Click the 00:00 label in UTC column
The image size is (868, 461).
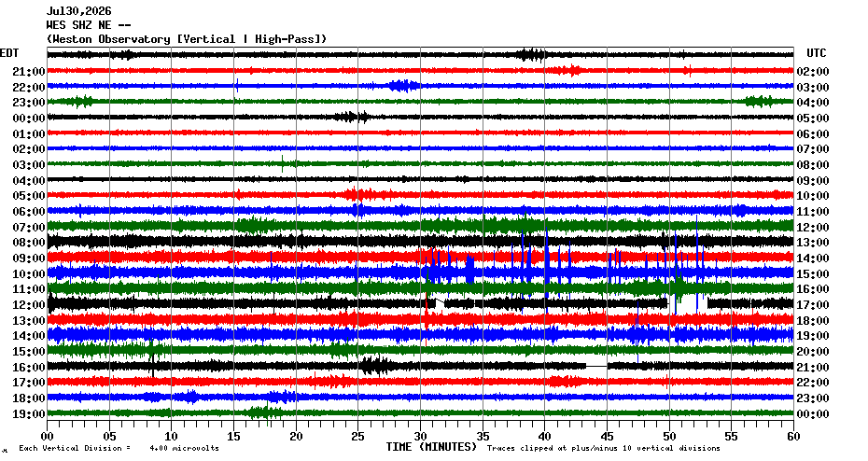(813, 414)
